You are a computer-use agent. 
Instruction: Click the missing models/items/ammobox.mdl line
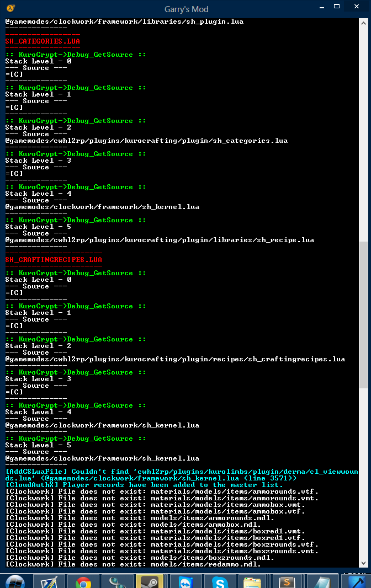coord(133,525)
